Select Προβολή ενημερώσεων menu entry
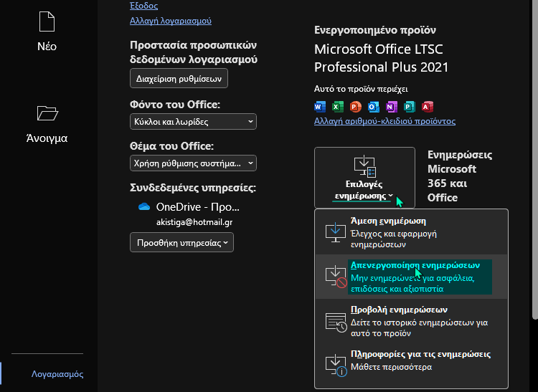This screenshot has height=392, width=538. click(412, 322)
